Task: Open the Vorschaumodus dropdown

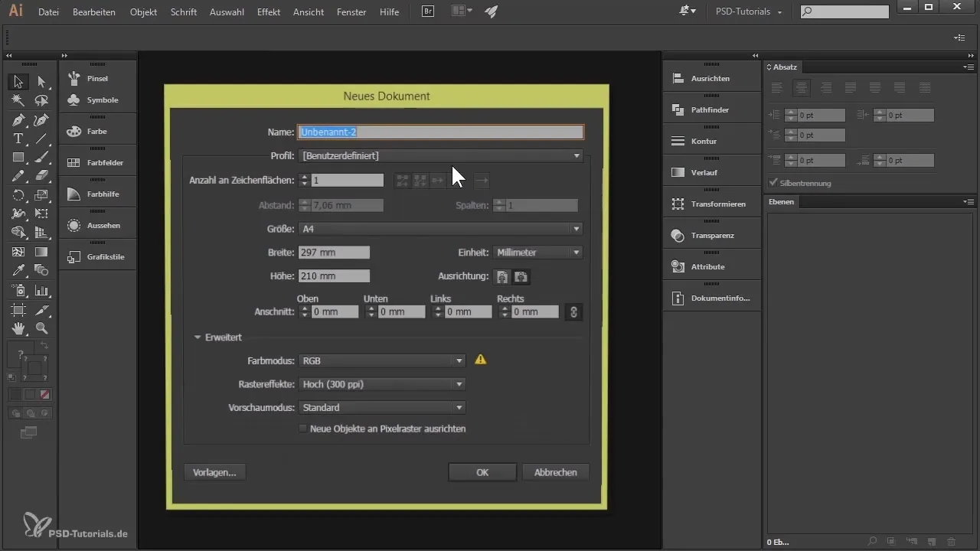Action: 382,408
